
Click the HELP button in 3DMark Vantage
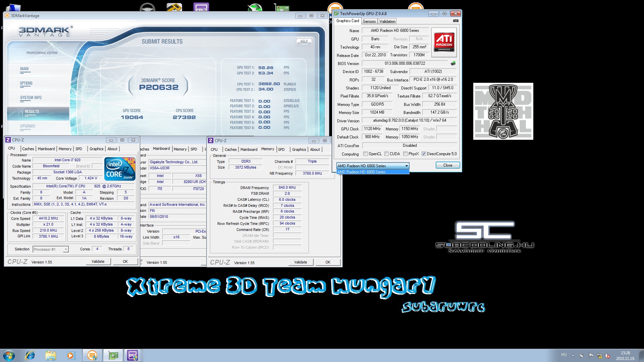[304, 42]
